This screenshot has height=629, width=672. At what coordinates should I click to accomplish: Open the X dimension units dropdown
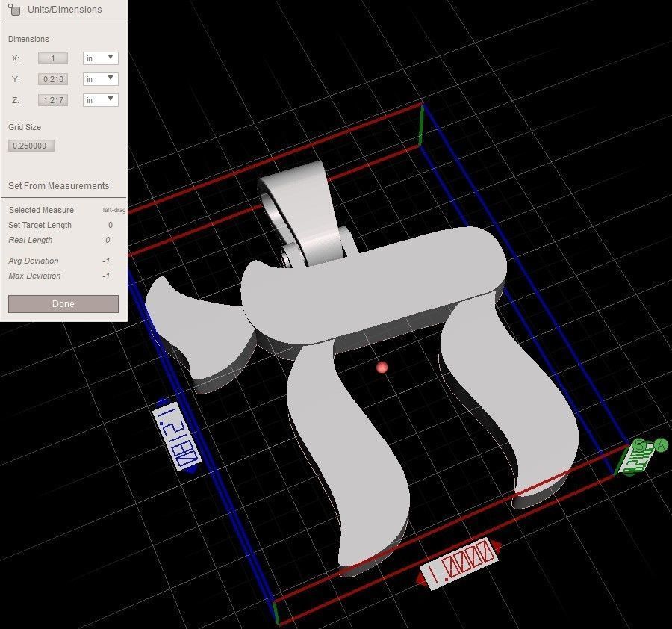coord(101,58)
